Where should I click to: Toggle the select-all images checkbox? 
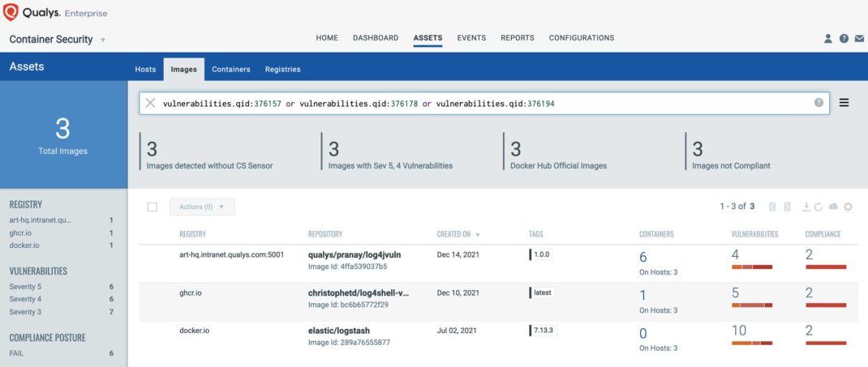point(153,207)
